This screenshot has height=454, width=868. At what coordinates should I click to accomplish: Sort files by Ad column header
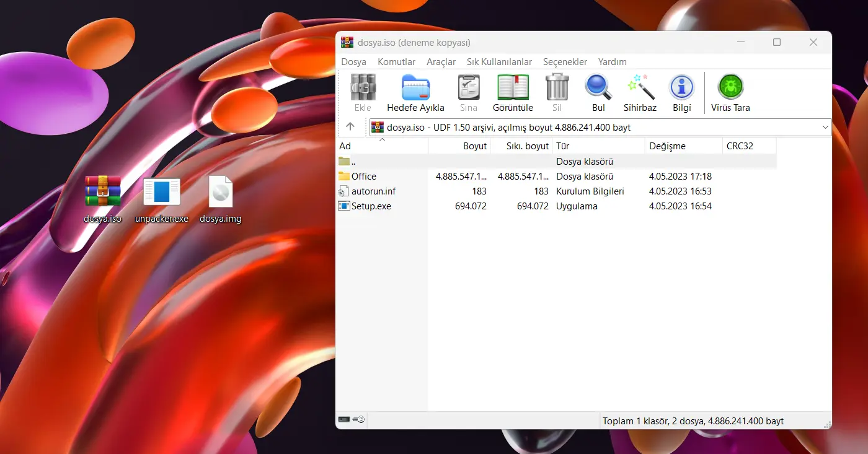(x=382, y=146)
